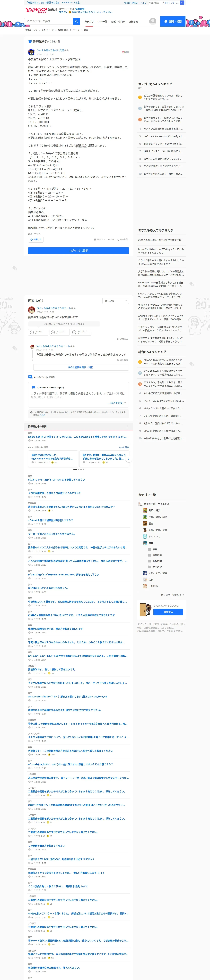Click the 数学 bold category in sidebar tree
This screenshot has width=210, height=980.
tap(151, 543)
